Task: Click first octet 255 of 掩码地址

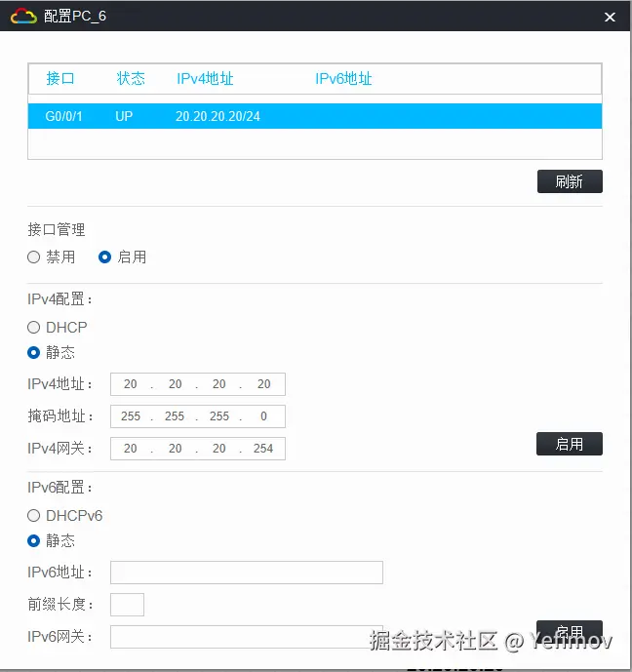Action: point(131,416)
